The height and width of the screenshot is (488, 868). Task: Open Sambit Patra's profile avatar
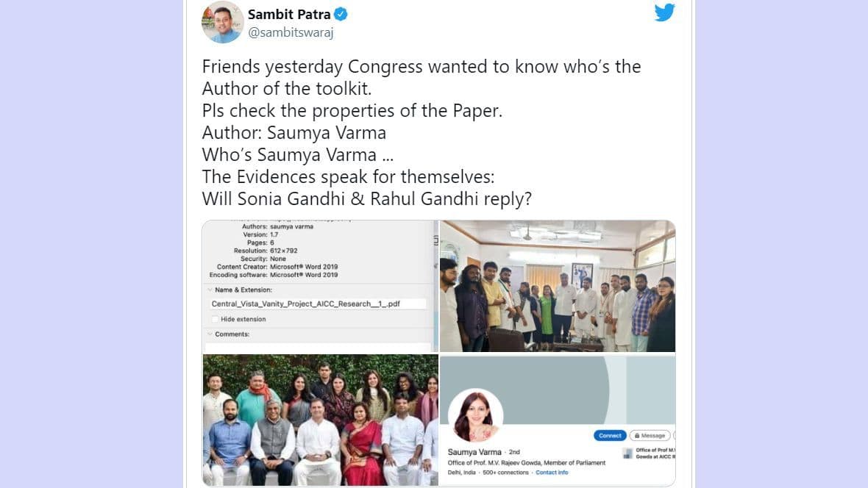click(x=223, y=22)
